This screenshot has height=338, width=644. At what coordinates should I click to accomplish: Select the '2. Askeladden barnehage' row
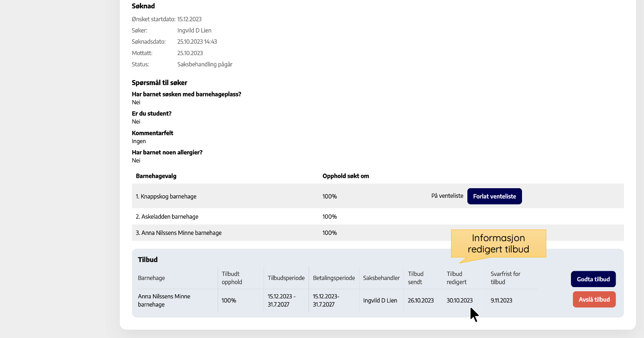(x=378, y=217)
